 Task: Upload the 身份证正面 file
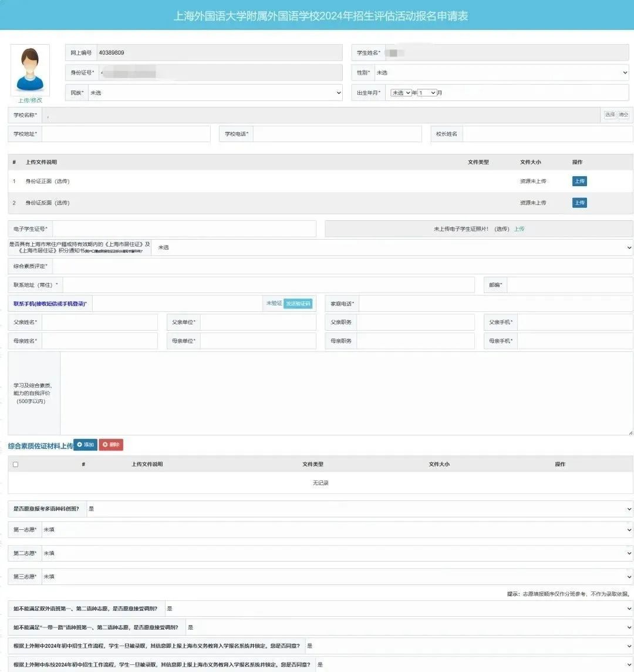(x=579, y=181)
